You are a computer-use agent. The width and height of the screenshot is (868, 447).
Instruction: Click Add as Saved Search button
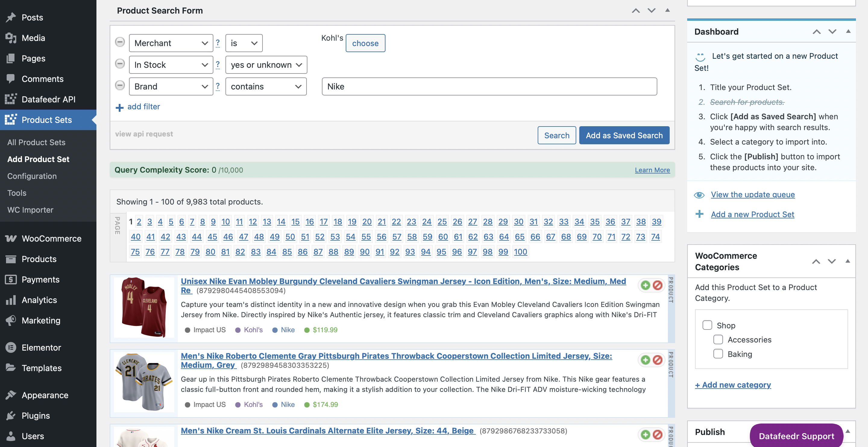click(624, 136)
